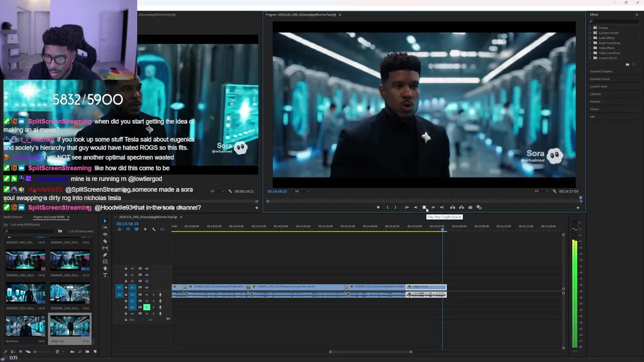Open the Program monitor Button Editor plus
This screenshot has width=644, height=362.
coord(578,207)
